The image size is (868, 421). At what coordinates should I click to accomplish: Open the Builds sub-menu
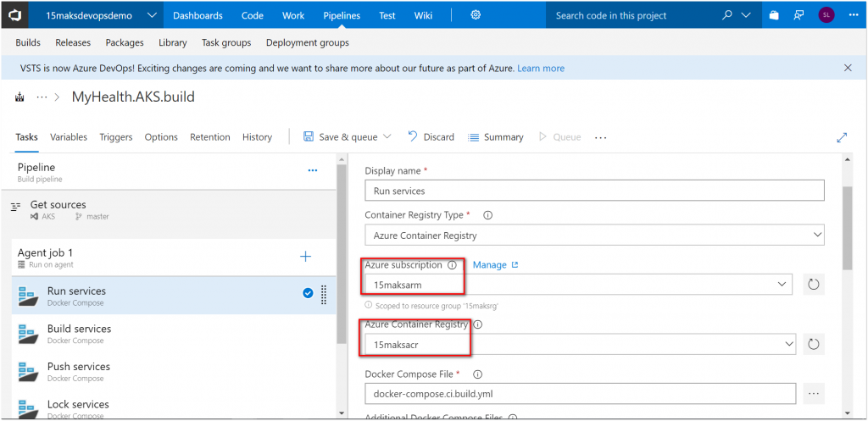click(28, 42)
